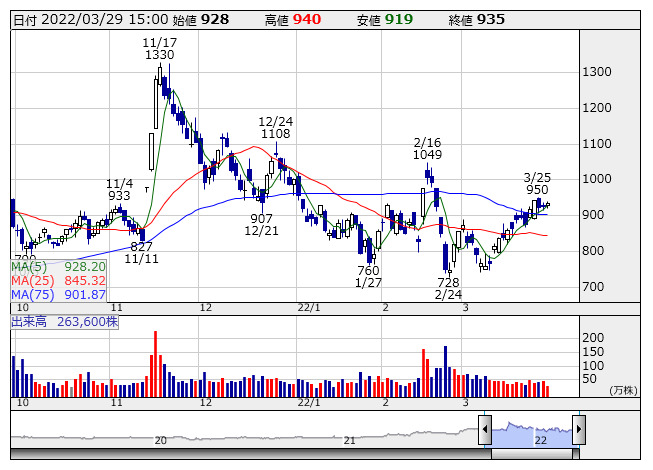Click the 終値 935 closing price

coord(477,20)
